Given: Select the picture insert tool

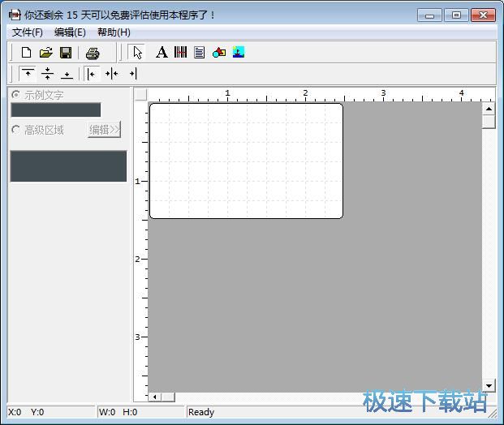Looking at the screenshot, I should (x=239, y=53).
